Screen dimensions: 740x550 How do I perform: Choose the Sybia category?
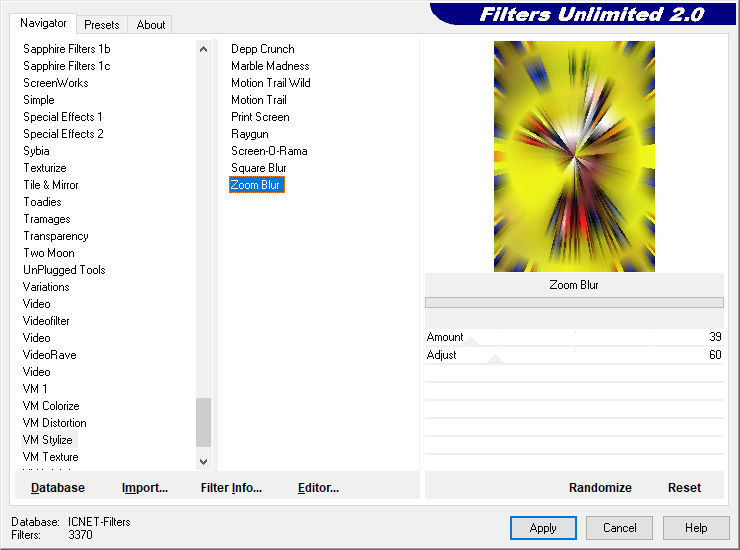pos(36,151)
